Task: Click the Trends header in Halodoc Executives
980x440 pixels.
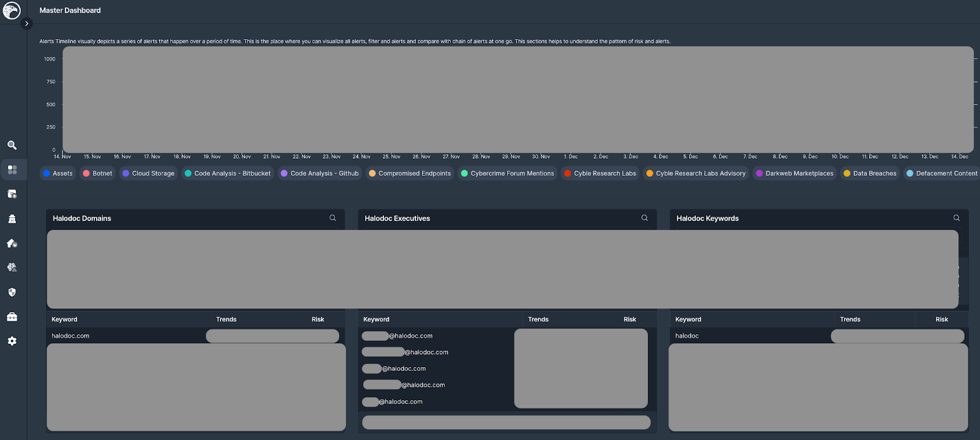Action: coord(538,319)
